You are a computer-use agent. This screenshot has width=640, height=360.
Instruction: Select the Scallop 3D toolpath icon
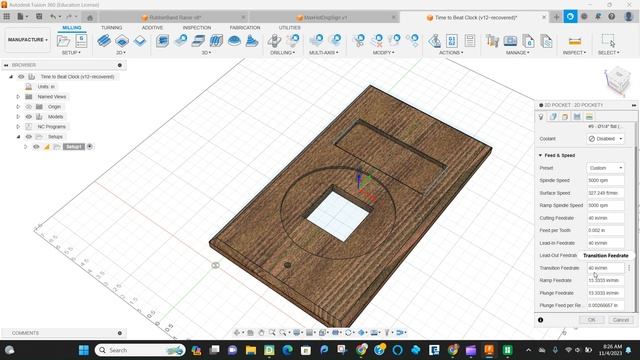click(252, 41)
